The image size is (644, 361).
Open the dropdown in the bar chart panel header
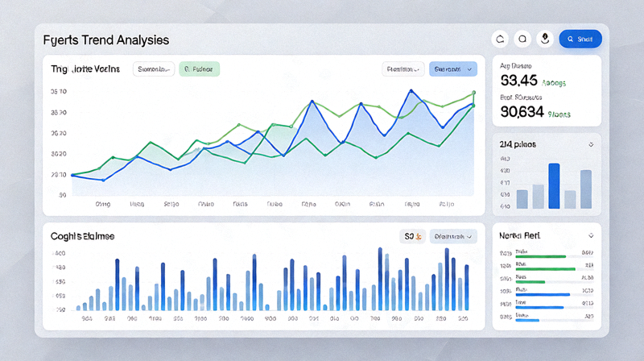pyautogui.click(x=453, y=236)
